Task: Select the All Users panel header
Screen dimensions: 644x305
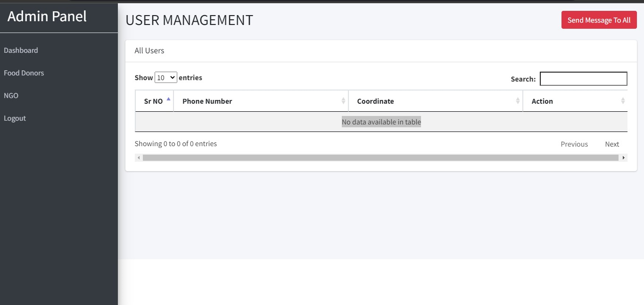Action: tap(149, 50)
